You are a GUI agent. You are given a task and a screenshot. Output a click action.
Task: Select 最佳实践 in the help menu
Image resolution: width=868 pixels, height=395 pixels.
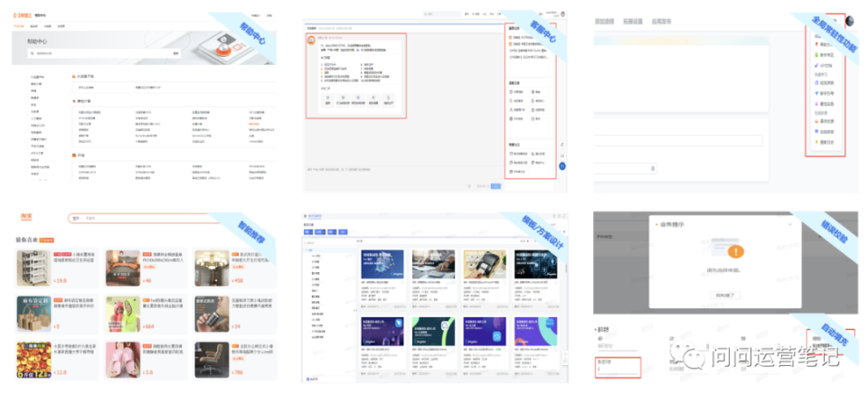[824, 103]
